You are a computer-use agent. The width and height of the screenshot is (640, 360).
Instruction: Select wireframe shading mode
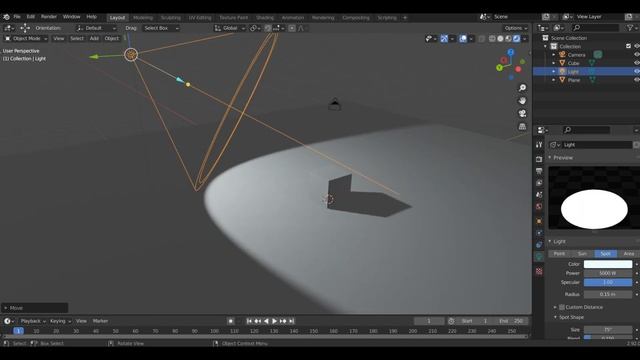(492, 39)
